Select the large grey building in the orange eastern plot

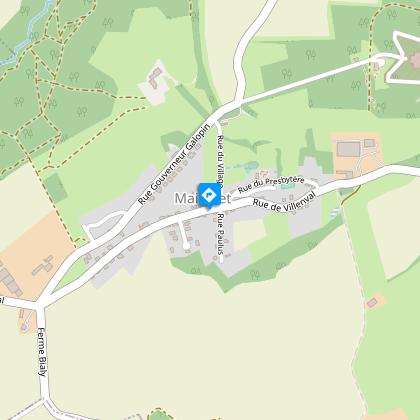coord(348,149)
